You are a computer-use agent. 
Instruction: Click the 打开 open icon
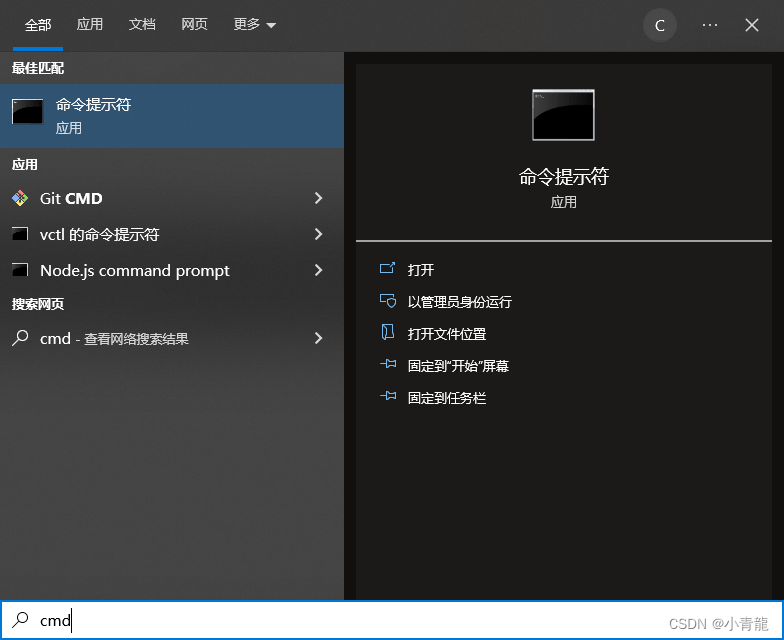pyautogui.click(x=388, y=268)
